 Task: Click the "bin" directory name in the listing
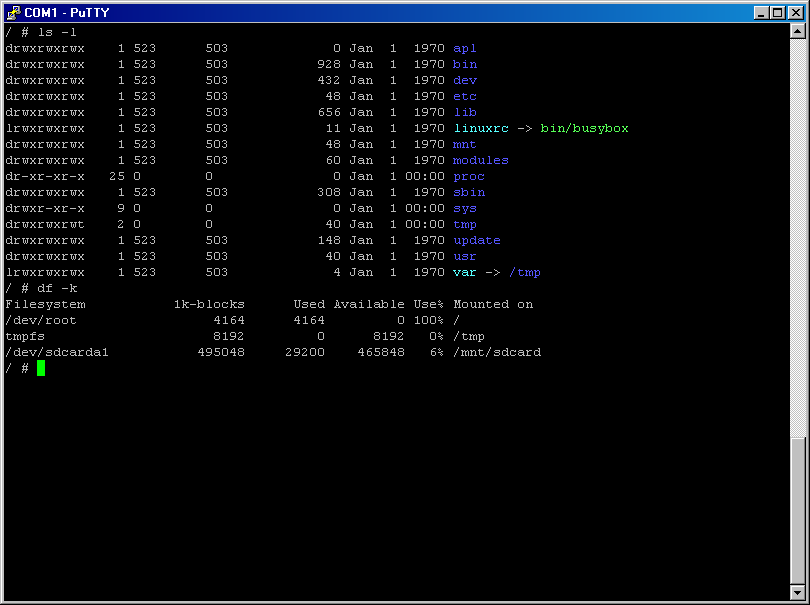465,64
